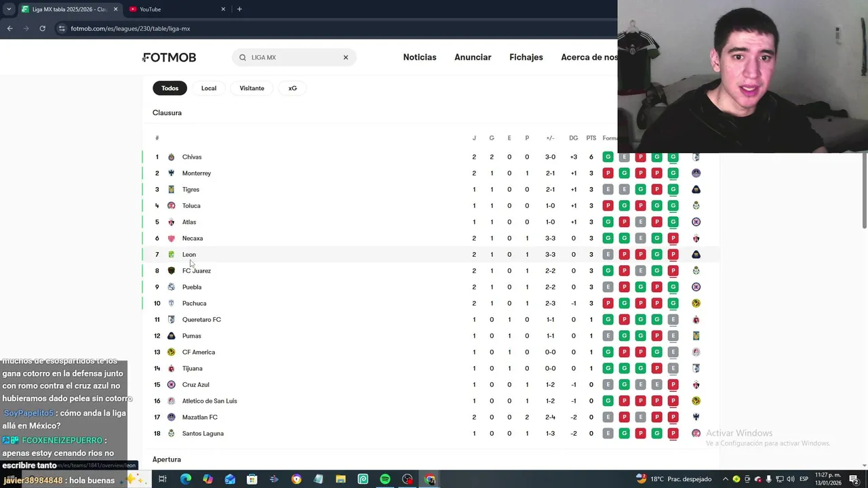Viewport: 868px width, 488px height.
Task: Click the Pumas crest icon
Action: [171, 336]
